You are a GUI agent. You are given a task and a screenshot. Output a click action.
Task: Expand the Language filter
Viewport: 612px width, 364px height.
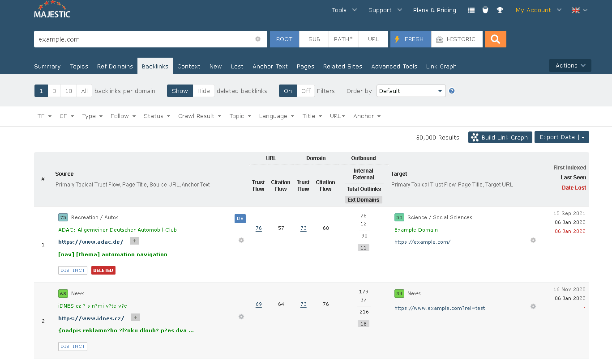click(277, 116)
